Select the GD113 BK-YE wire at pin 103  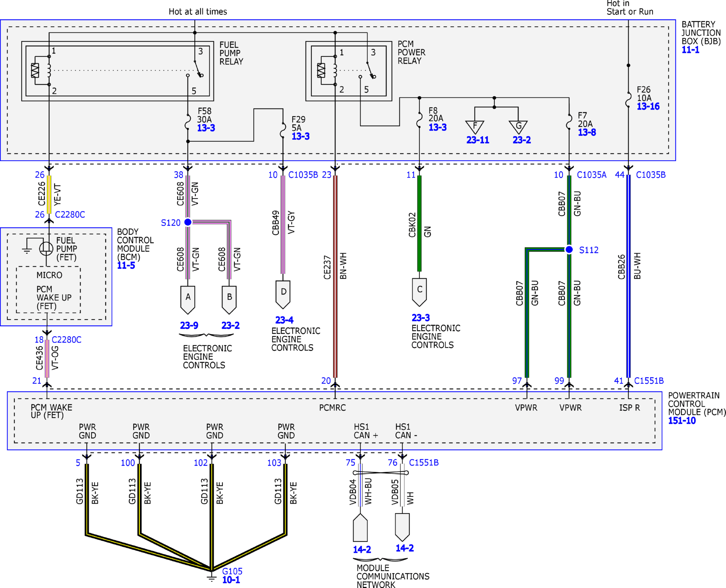285,499
